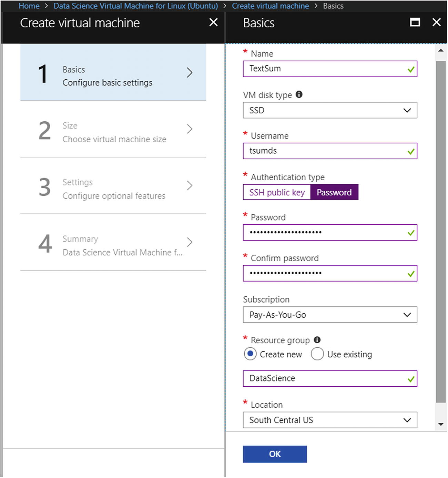Click scrollbar down arrow in Basics panel
Viewport: 448px width, 478px height.
(x=441, y=424)
